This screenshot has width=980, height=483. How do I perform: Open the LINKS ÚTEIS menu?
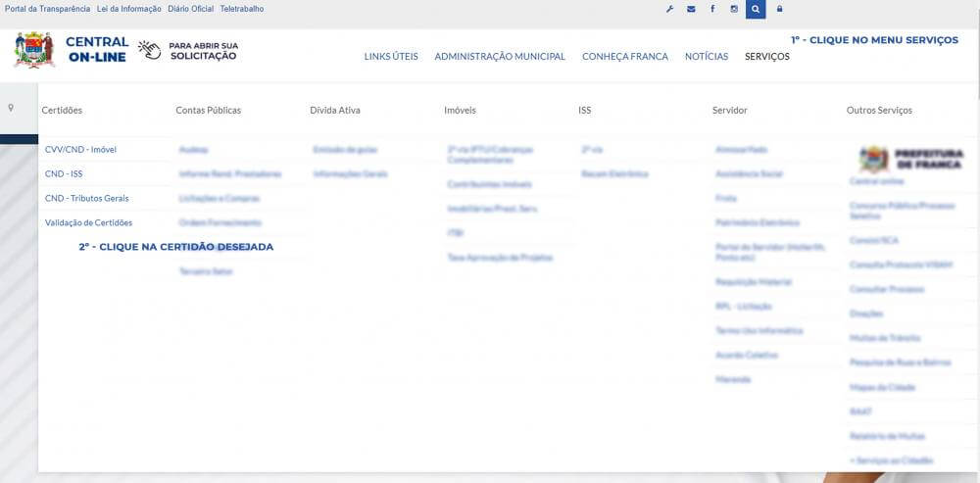[x=391, y=56]
